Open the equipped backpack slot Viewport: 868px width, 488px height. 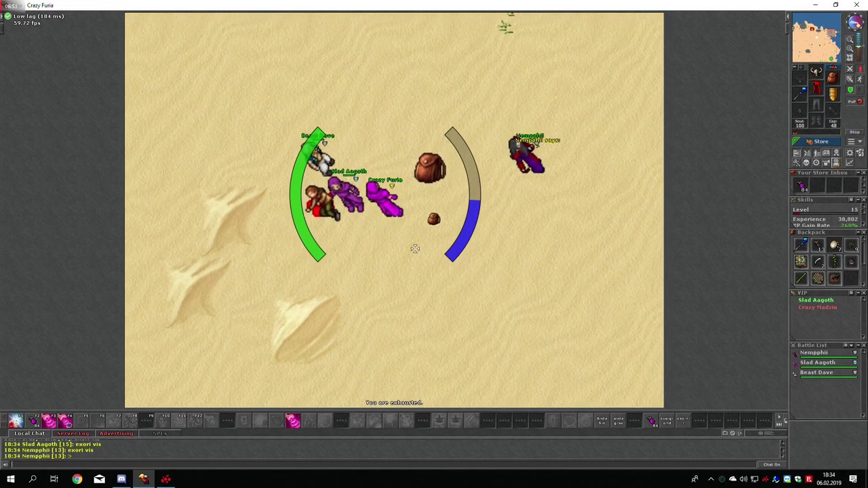(x=833, y=78)
